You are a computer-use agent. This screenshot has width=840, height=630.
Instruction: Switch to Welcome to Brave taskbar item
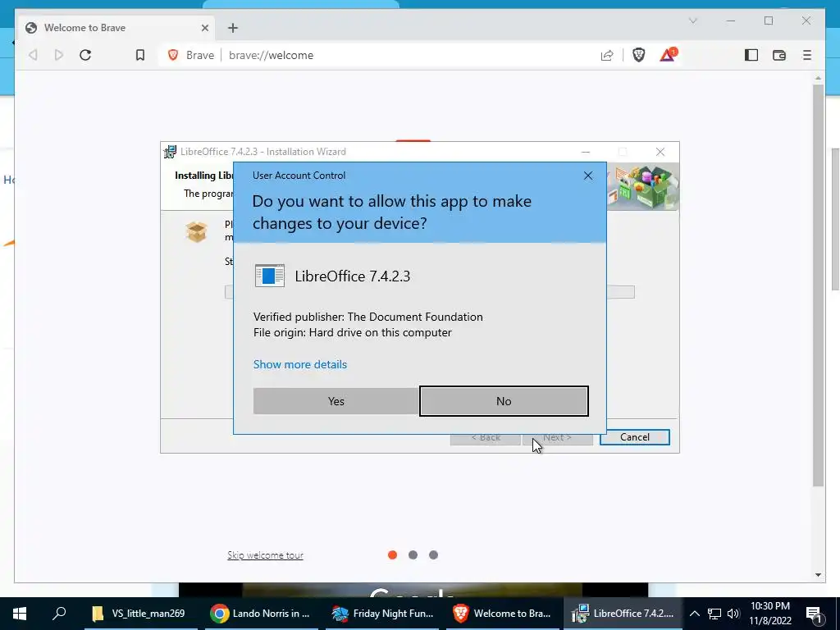[503, 614]
